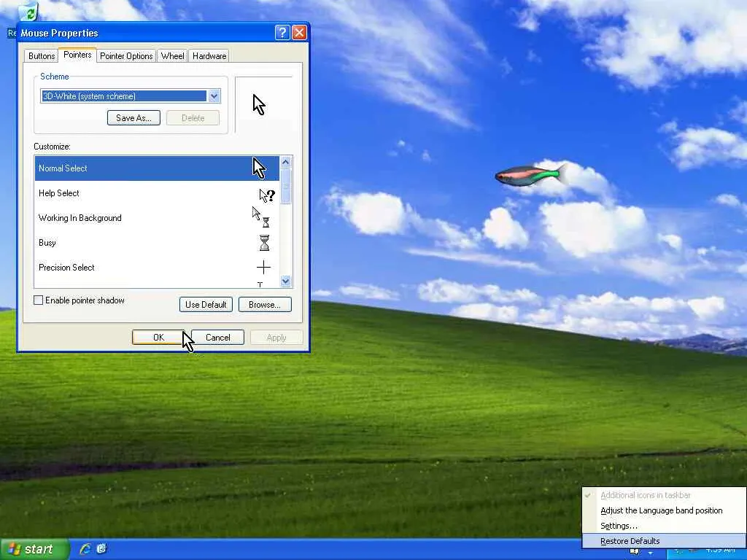Click the Recycle Bin desktop icon
The image size is (747, 560).
pyautogui.click(x=28, y=12)
